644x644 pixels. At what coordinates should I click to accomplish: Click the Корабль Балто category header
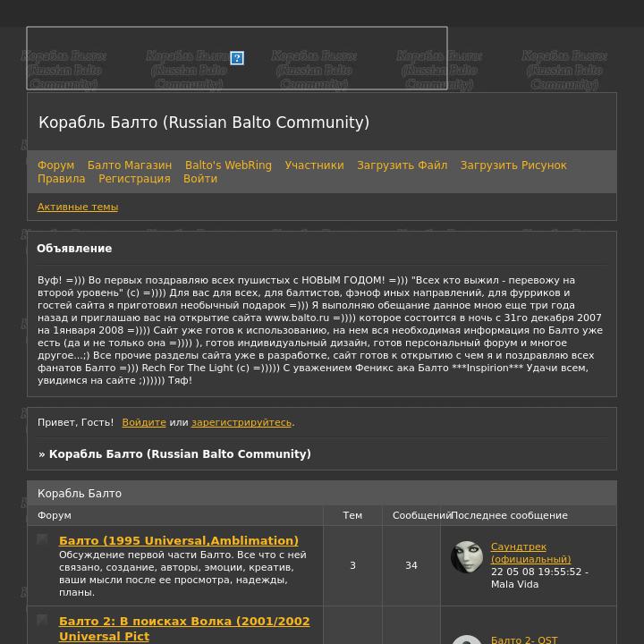click(x=322, y=493)
